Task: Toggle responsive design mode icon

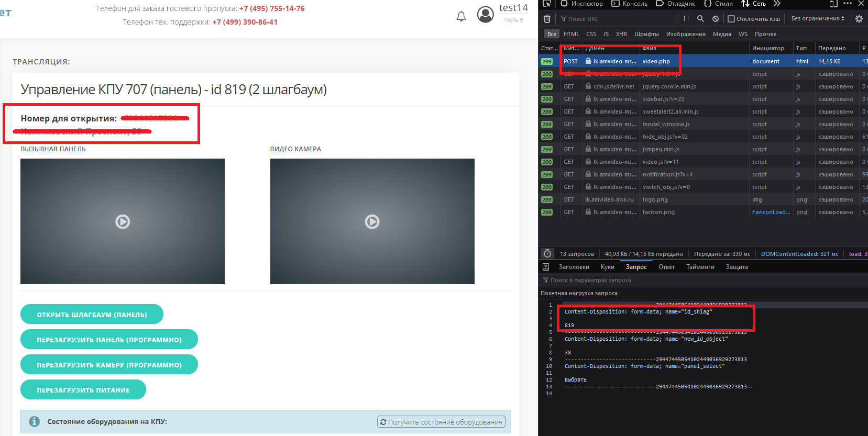Action: 833,4
